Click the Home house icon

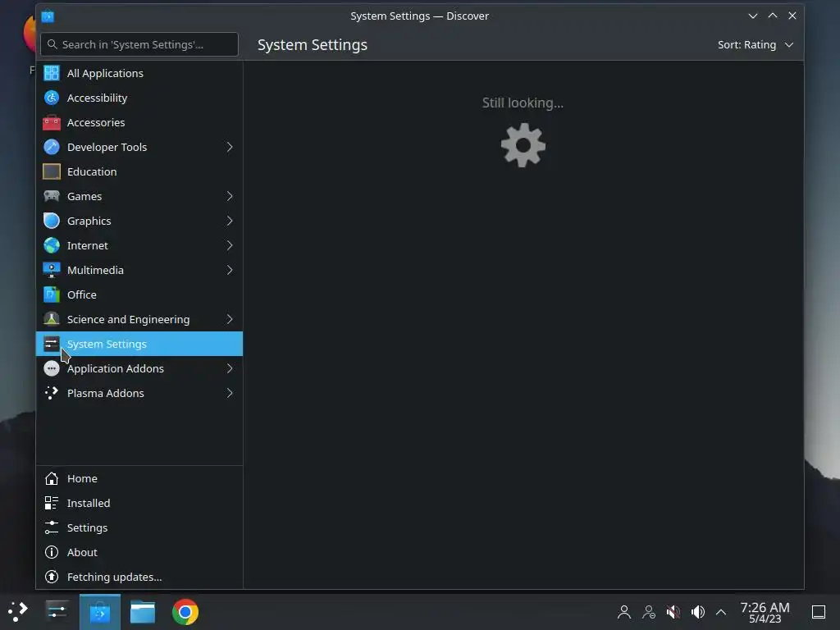point(52,478)
